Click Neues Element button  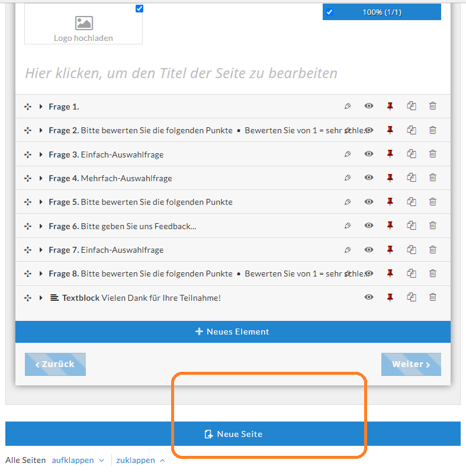tap(233, 332)
